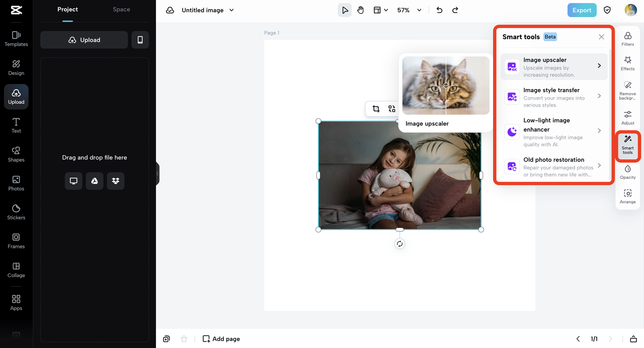Select the Remove background tool

coord(628,91)
